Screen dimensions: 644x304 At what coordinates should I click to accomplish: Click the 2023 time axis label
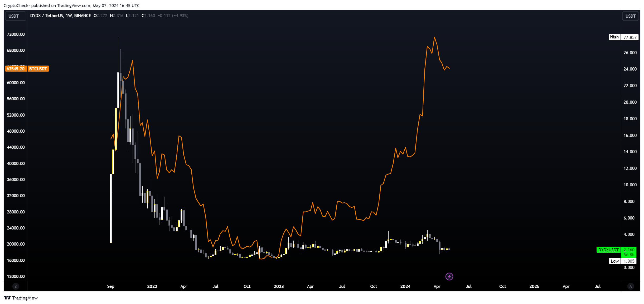279,286
